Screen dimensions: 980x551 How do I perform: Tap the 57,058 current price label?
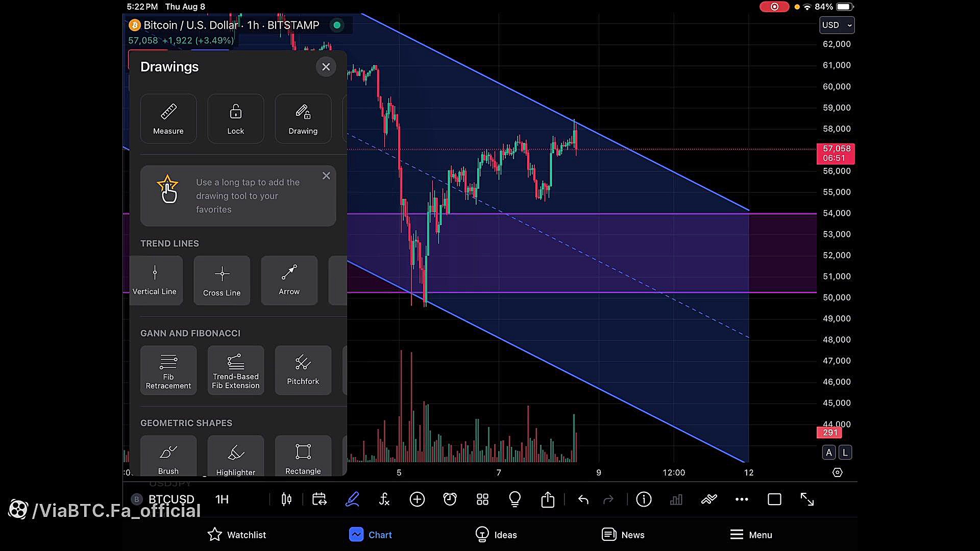pos(836,153)
